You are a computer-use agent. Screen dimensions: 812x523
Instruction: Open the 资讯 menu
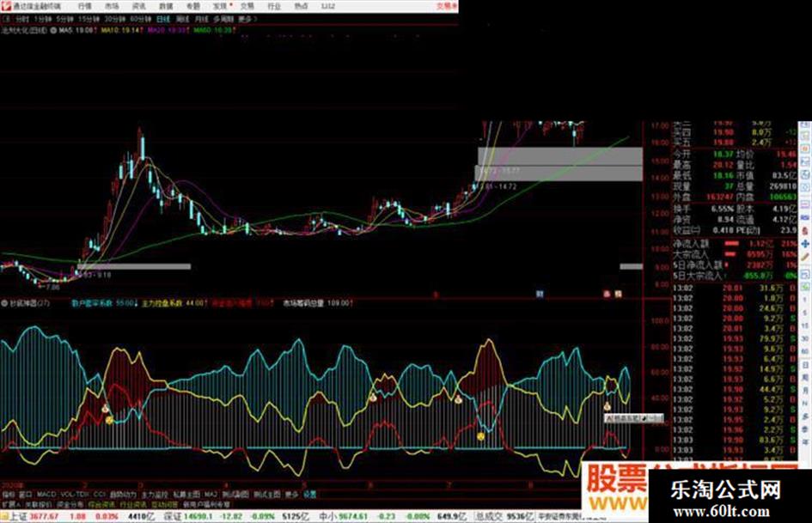click(x=138, y=6)
